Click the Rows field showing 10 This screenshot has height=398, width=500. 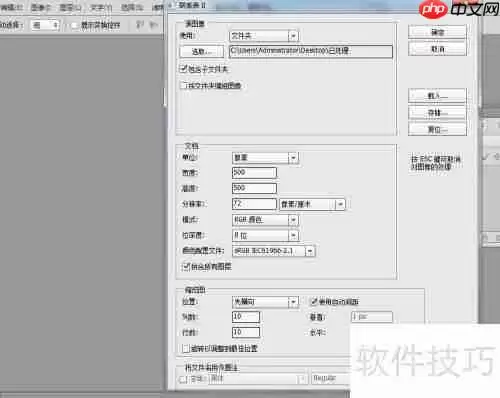click(x=246, y=332)
